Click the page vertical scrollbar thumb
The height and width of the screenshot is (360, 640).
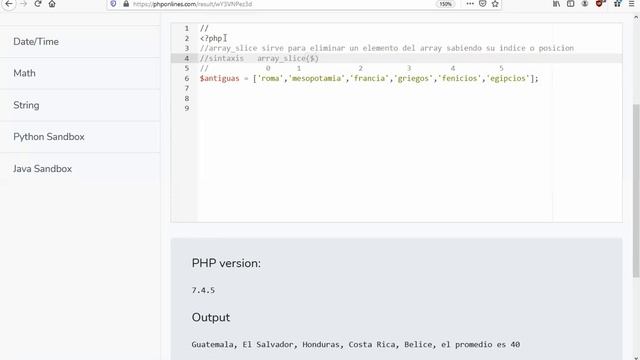click(x=636, y=191)
